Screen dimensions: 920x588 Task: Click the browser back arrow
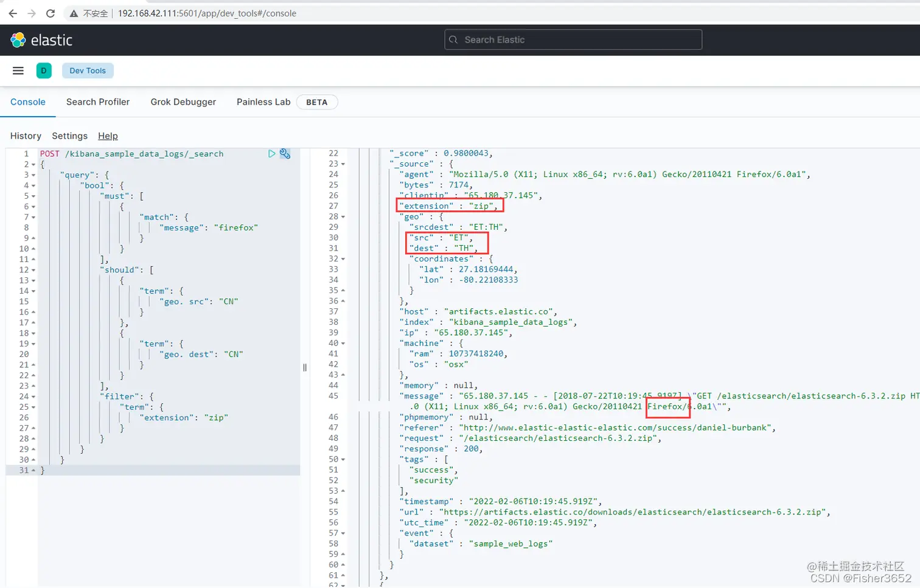click(13, 13)
